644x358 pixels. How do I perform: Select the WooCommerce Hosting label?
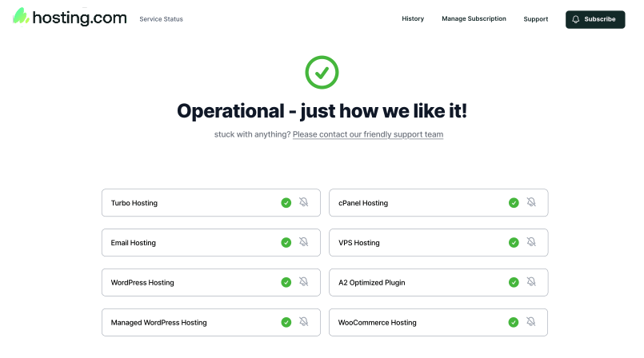coord(378,323)
